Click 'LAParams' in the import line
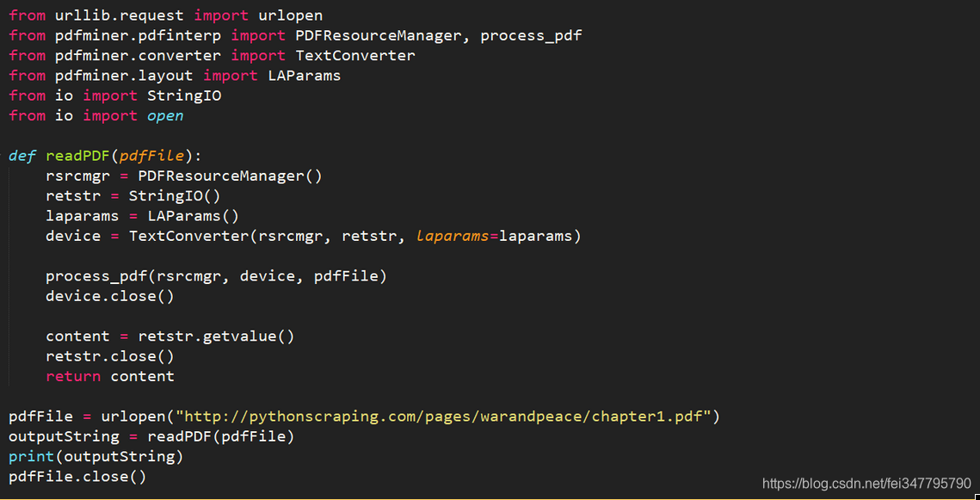 [x=305, y=76]
